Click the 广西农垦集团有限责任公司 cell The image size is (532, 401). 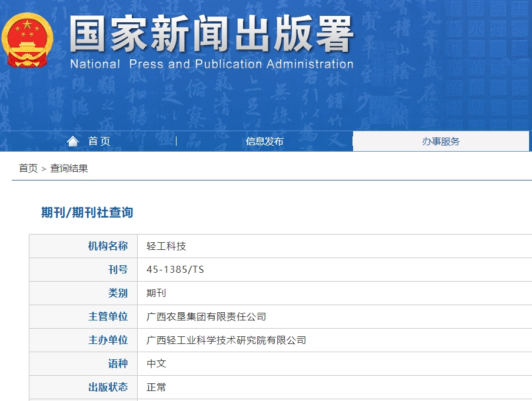[206, 316]
